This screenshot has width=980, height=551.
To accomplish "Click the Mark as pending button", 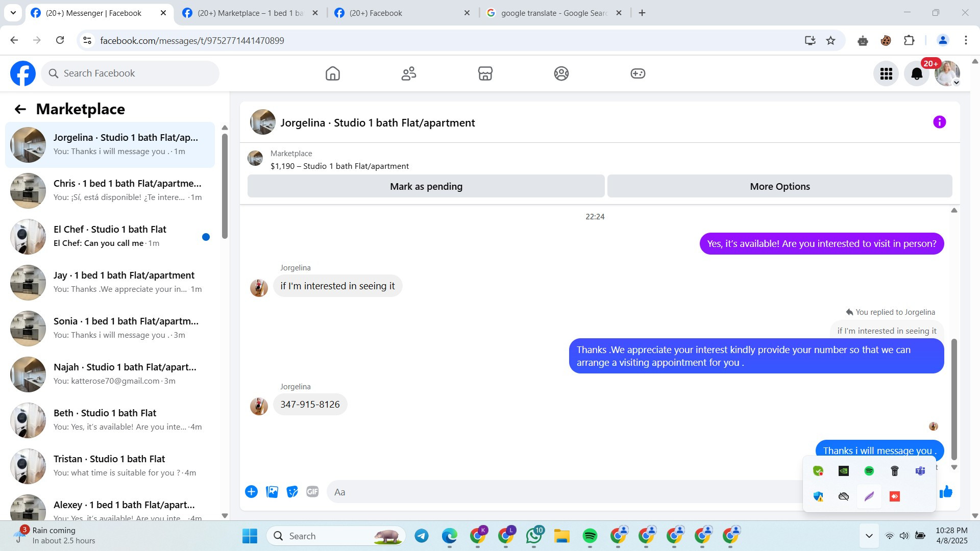I will point(426,186).
